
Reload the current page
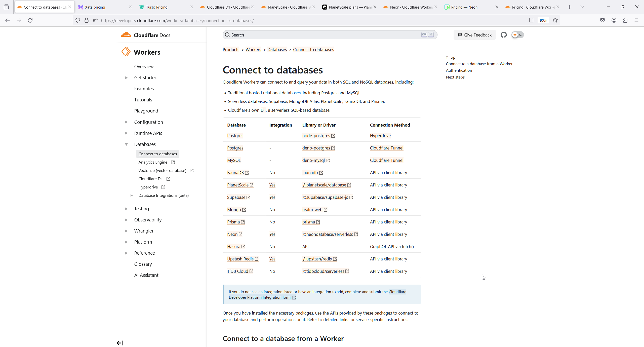(x=30, y=20)
